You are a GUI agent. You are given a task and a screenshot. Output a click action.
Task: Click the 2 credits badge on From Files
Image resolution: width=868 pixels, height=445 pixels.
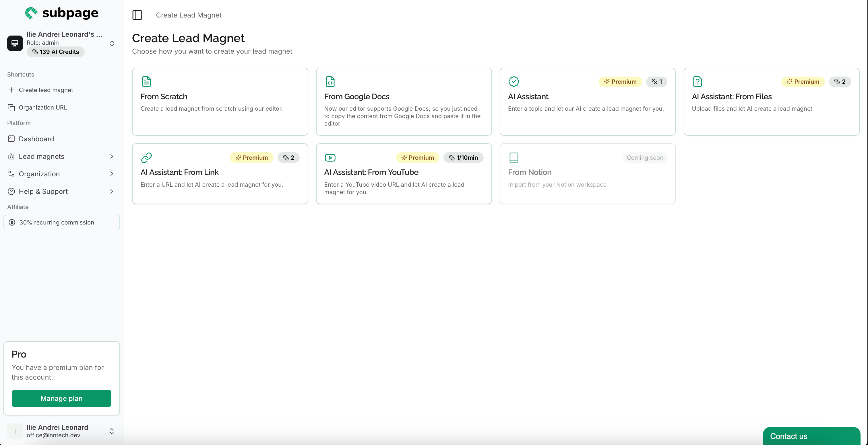tap(840, 82)
